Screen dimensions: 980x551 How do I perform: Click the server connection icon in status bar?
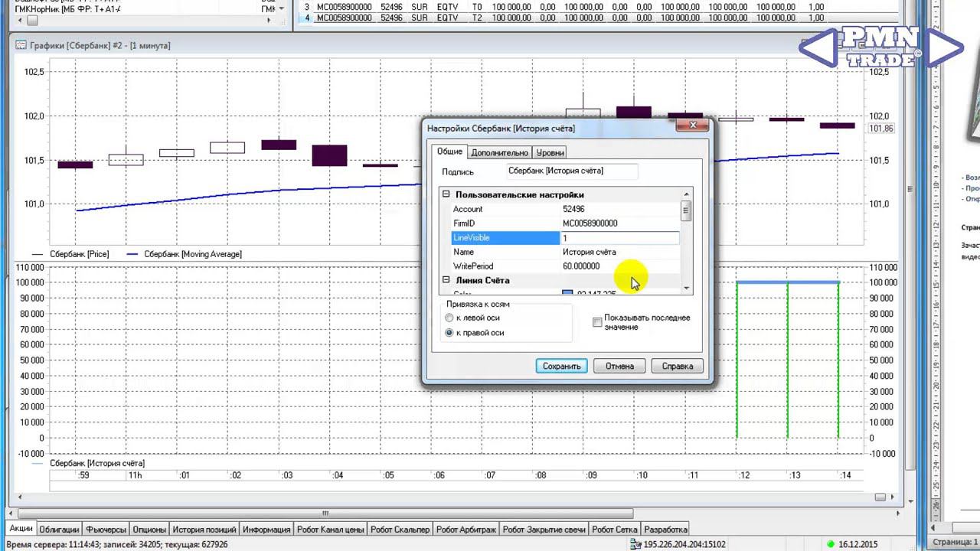tap(635, 544)
